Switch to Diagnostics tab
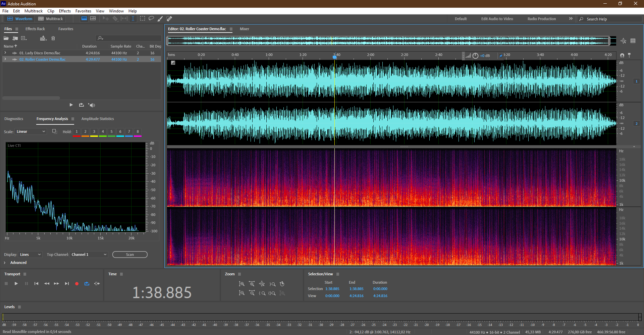The width and height of the screenshot is (644, 335). [14, 119]
